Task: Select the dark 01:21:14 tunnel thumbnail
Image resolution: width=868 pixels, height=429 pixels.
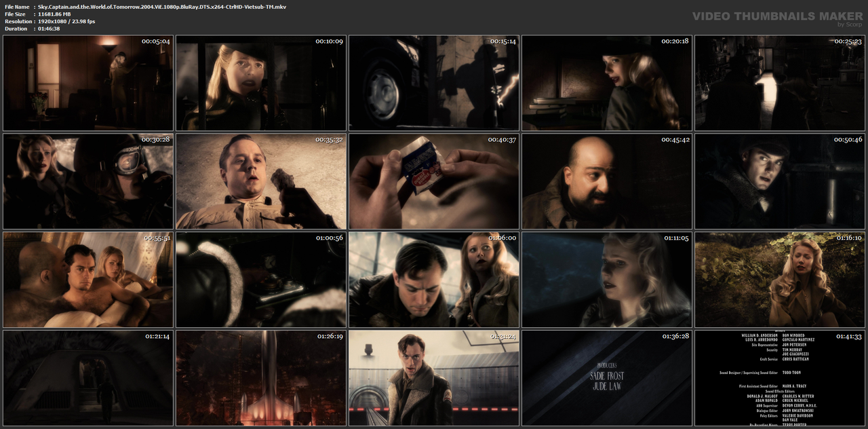Action: [x=88, y=378]
